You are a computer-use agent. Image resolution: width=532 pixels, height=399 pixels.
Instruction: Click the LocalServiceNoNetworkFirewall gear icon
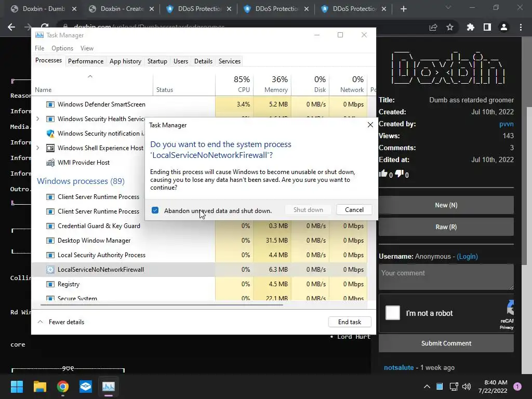pos(50,270)
